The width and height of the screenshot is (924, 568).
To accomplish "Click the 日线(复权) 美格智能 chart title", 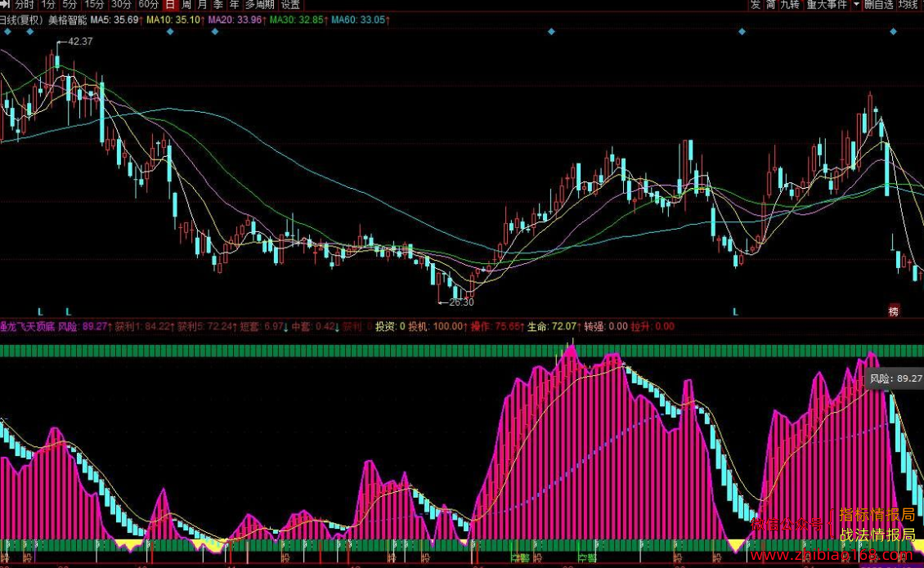I will tap(43, 20).
